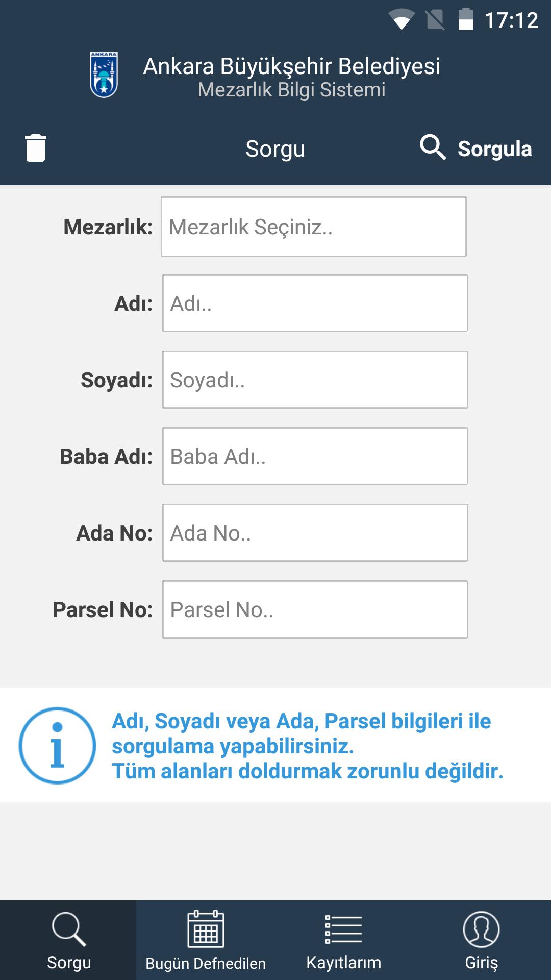
Task: Switch to the Kayıtlarım tab label
Action: [x=343, y=963]
